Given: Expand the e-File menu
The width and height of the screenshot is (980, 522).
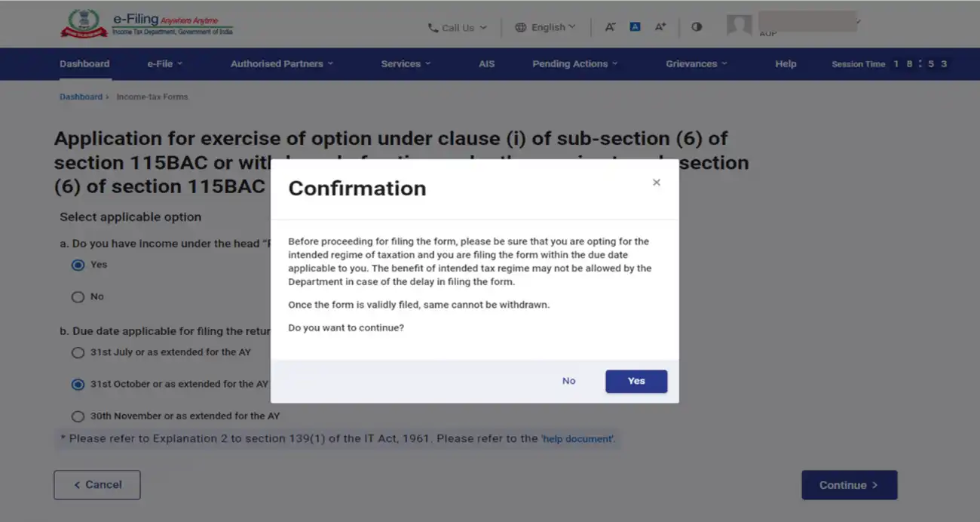Looking at the screenshot, I should (x=164, y=64).
